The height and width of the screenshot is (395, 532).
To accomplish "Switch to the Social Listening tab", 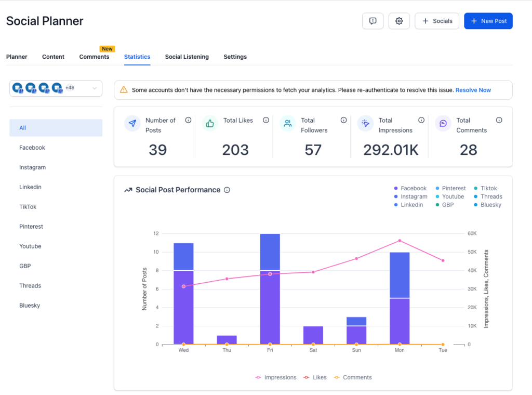I will pyautogui.click(x=187, y=57).
